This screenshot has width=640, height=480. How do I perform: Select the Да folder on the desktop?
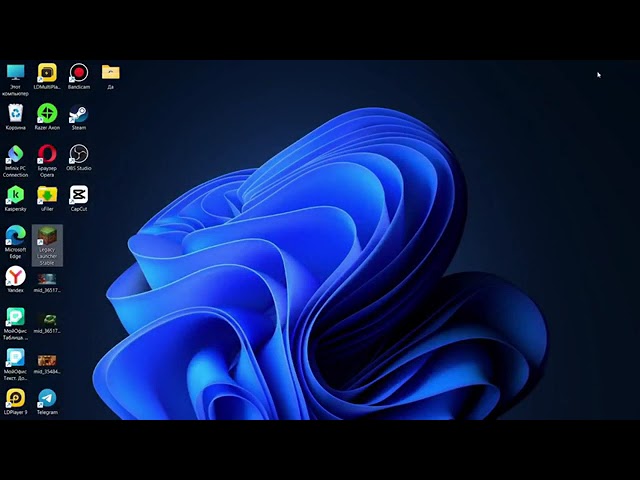[111, 76]
